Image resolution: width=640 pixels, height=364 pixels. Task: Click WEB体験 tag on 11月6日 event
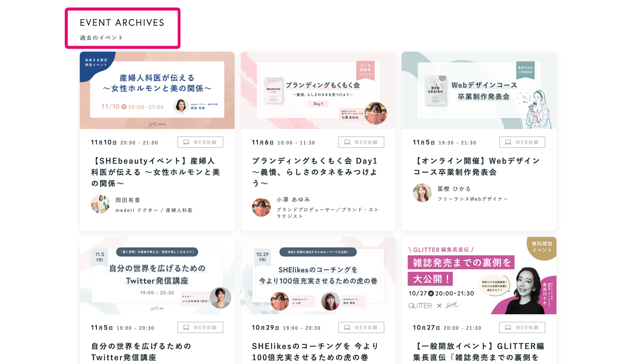(x=361, y=142)
